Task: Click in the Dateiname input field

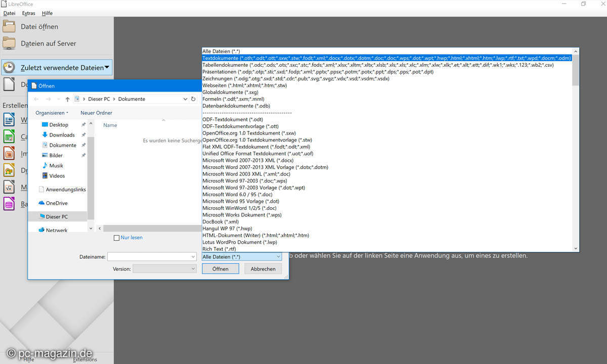Action: (x=148, y=257)
